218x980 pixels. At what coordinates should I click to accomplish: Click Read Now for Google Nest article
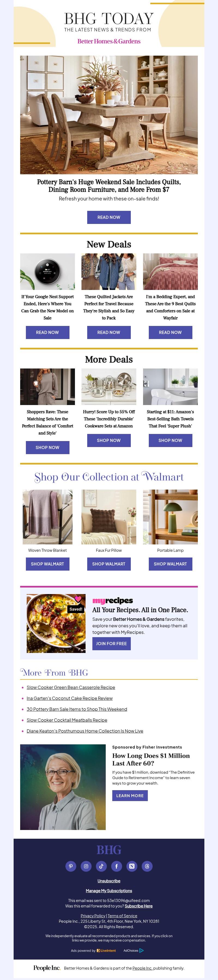tap(47, 332)
